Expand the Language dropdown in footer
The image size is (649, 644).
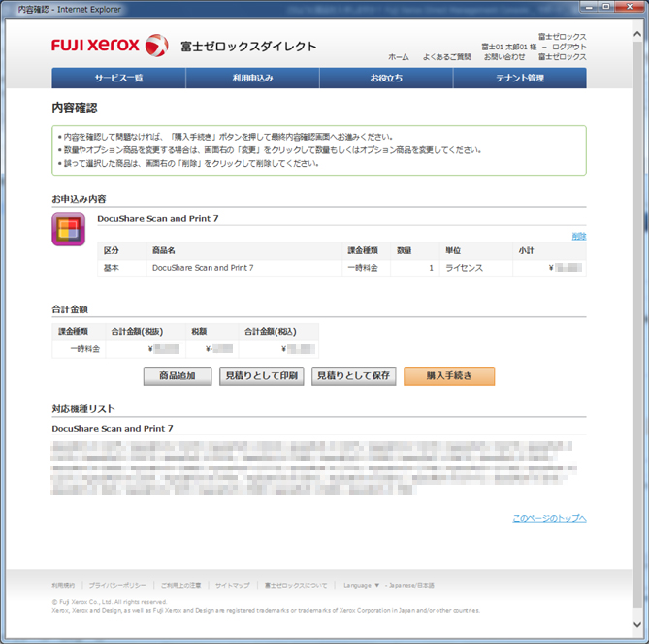coord(361,585)
